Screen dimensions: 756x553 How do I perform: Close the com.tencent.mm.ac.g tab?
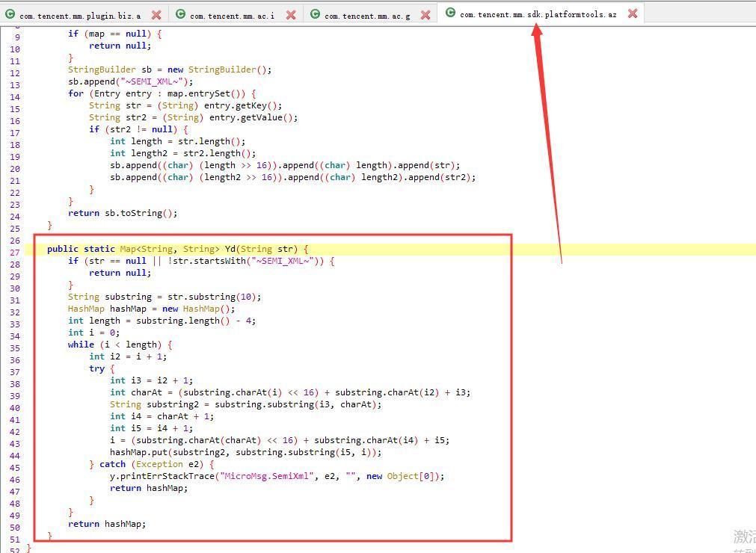pyautogui.click(x=425, y=15)
